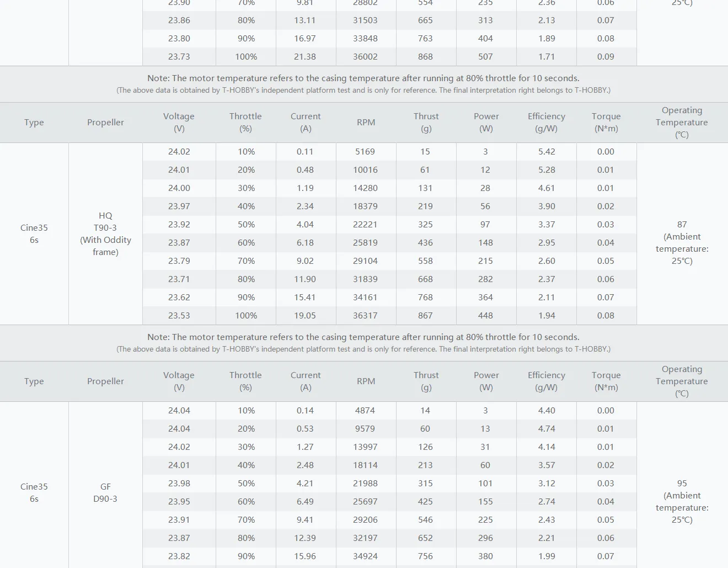
Task: Click the HQ T90-3 propeller cell
Action: tap(105, 233)
